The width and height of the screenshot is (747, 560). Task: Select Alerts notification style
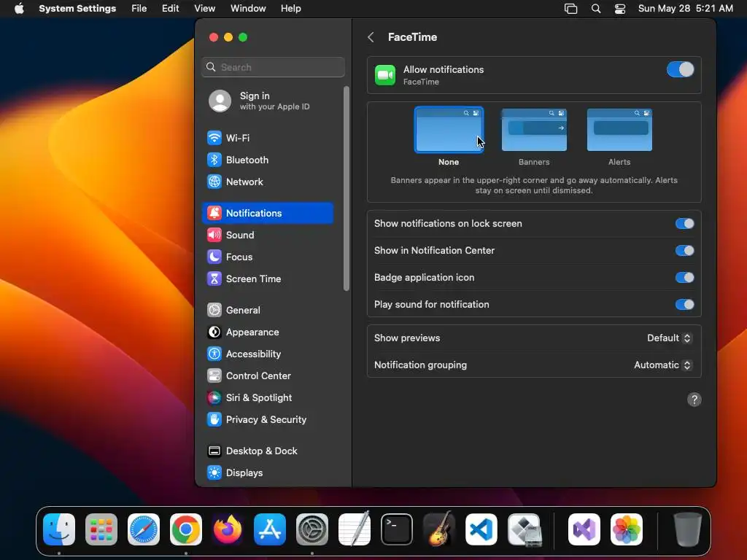point(619,136)
